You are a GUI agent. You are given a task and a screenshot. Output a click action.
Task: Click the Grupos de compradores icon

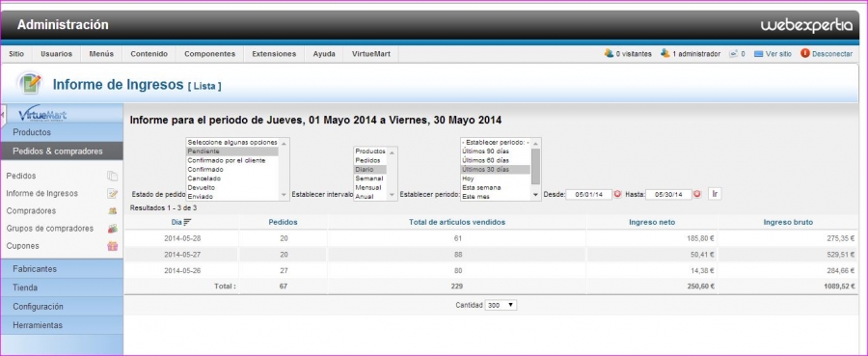click(x=113, y=228)
